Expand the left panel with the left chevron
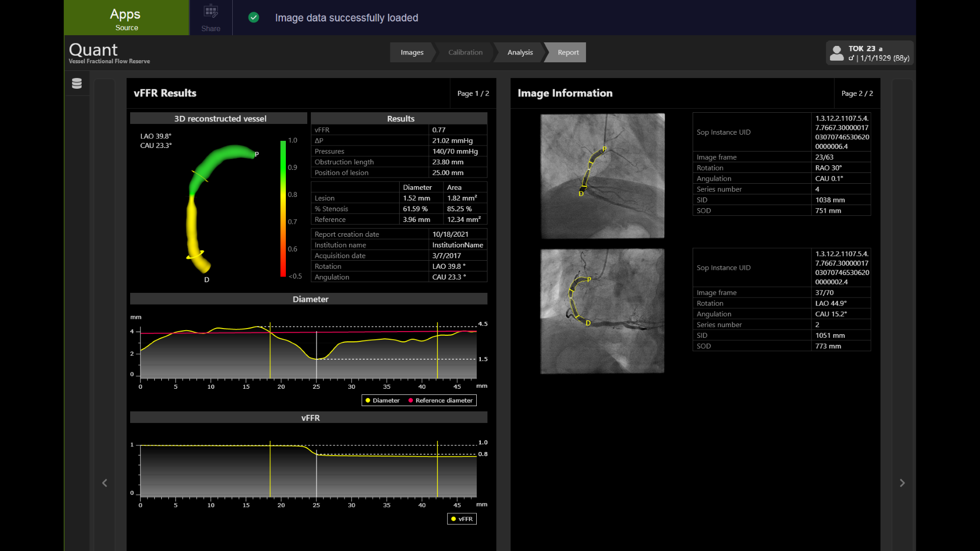 (104, 483)
